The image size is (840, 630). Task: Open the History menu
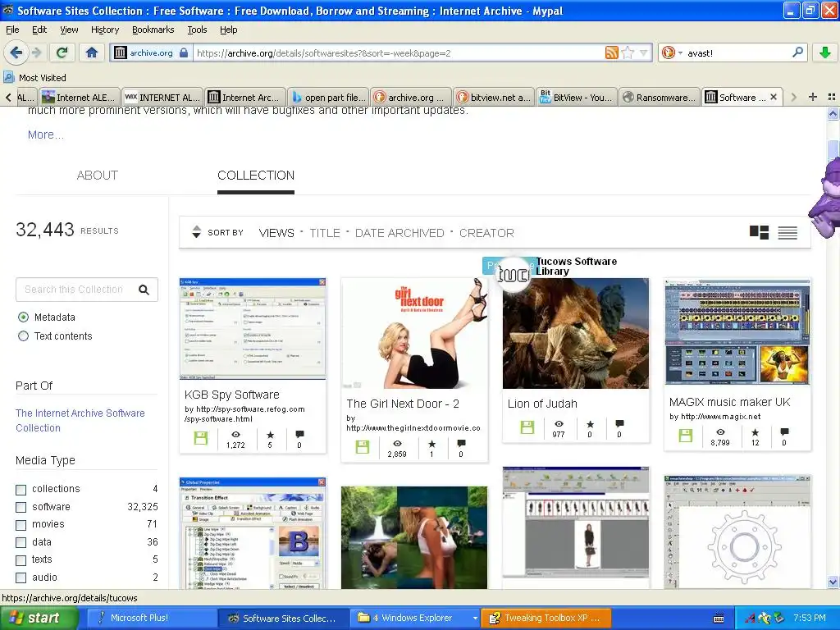tap(104, 30)
